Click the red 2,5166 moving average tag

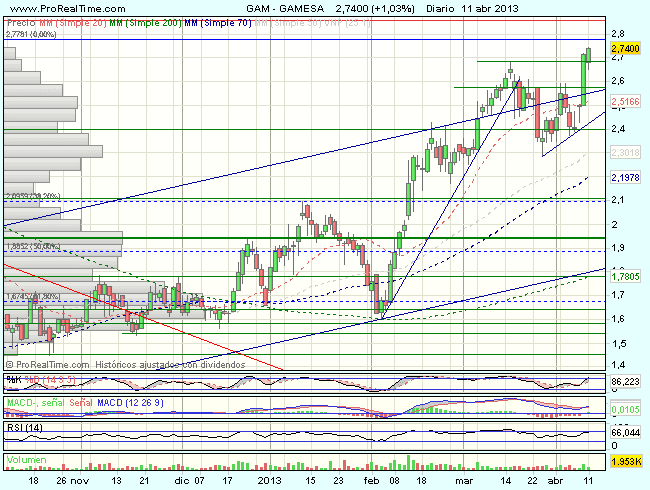click(x=624, y=101)
